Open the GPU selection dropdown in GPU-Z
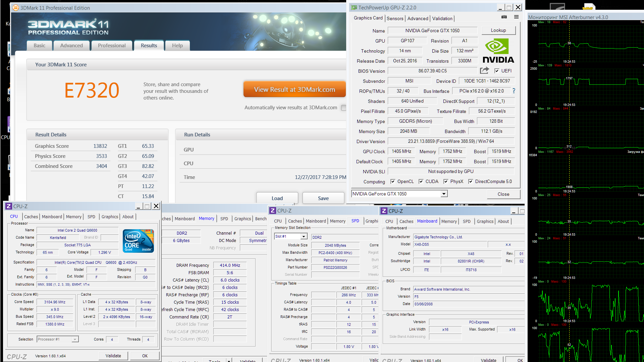 point(444,194)
